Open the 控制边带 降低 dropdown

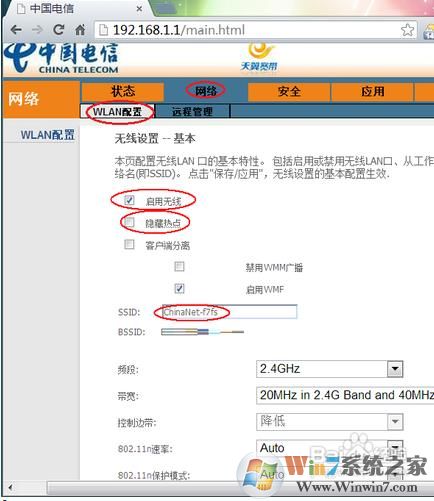[x=329, y=422]
